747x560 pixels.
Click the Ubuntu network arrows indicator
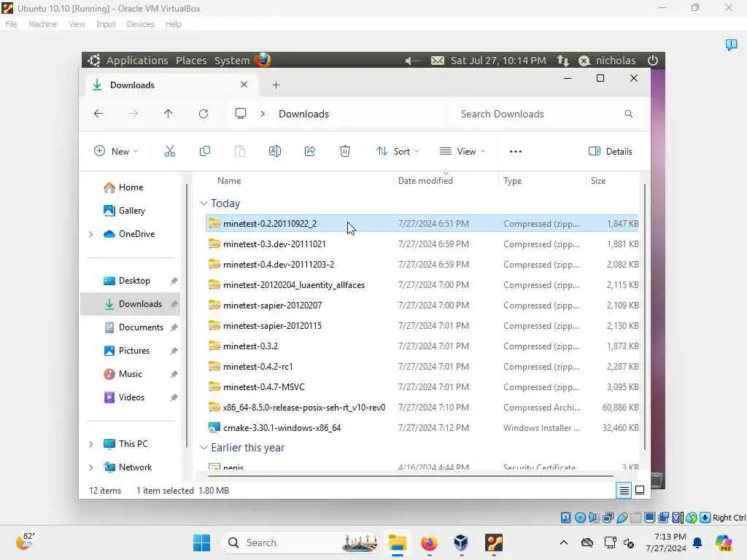[563, 61]
